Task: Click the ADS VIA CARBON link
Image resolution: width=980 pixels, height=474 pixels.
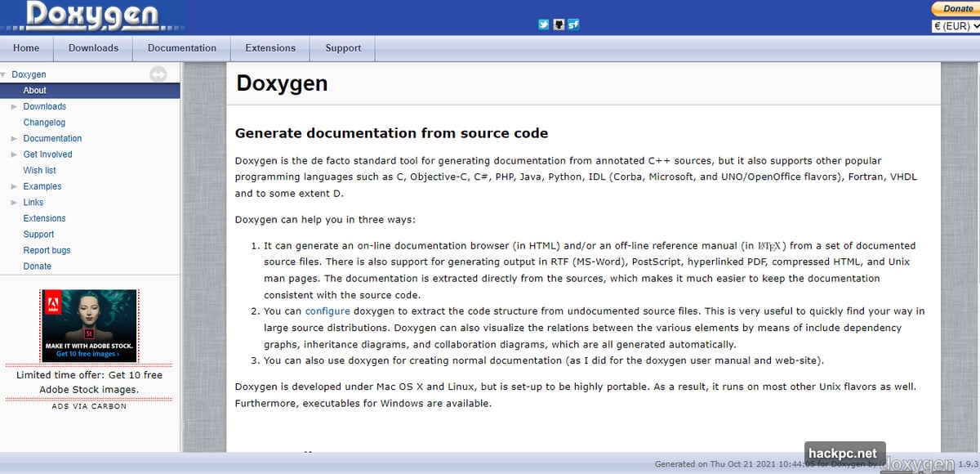Action: pos(89,406)
